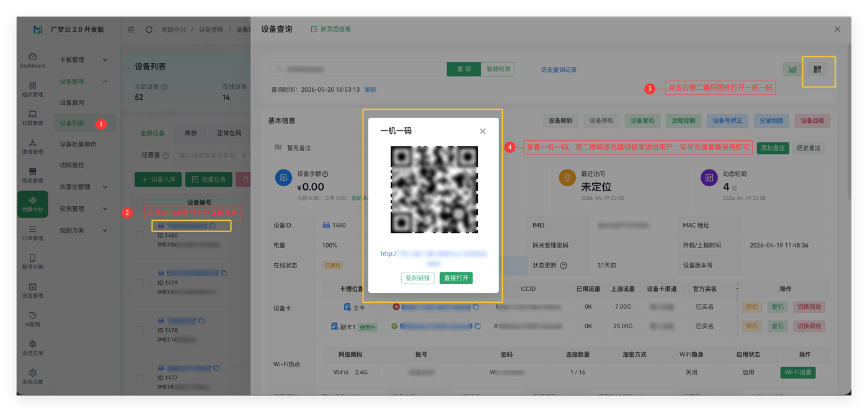The height and width of the screenshot is (412, 868).
Task: Click the 设备刷新 button
Action: click(x=560, y=120)
